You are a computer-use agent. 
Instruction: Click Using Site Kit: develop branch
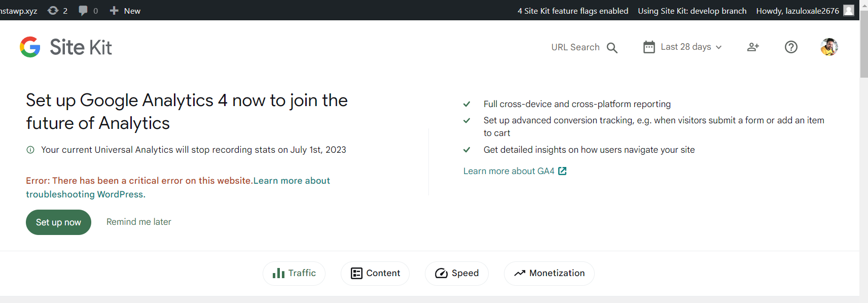(692, 11)
